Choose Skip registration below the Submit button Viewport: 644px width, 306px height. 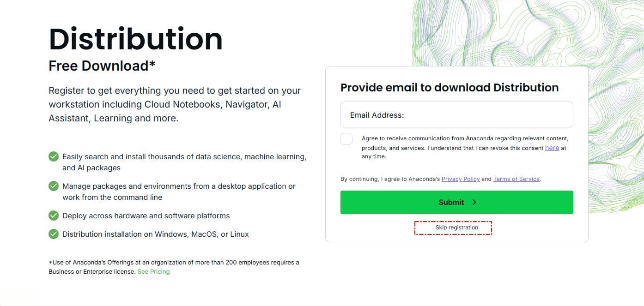[456, 228]
